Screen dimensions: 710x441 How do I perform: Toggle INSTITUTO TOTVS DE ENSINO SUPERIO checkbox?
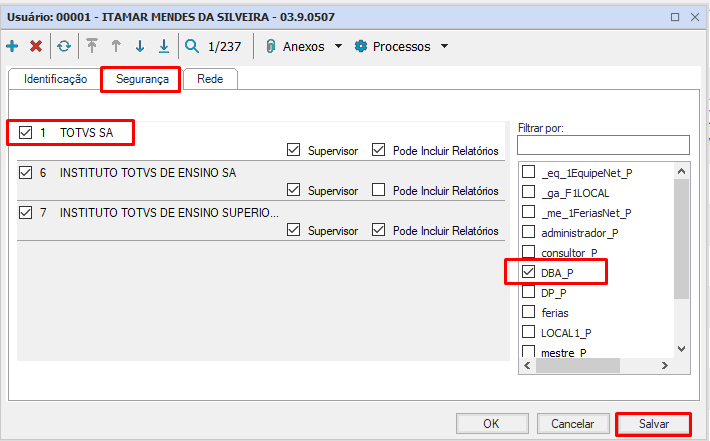[25, 212]
